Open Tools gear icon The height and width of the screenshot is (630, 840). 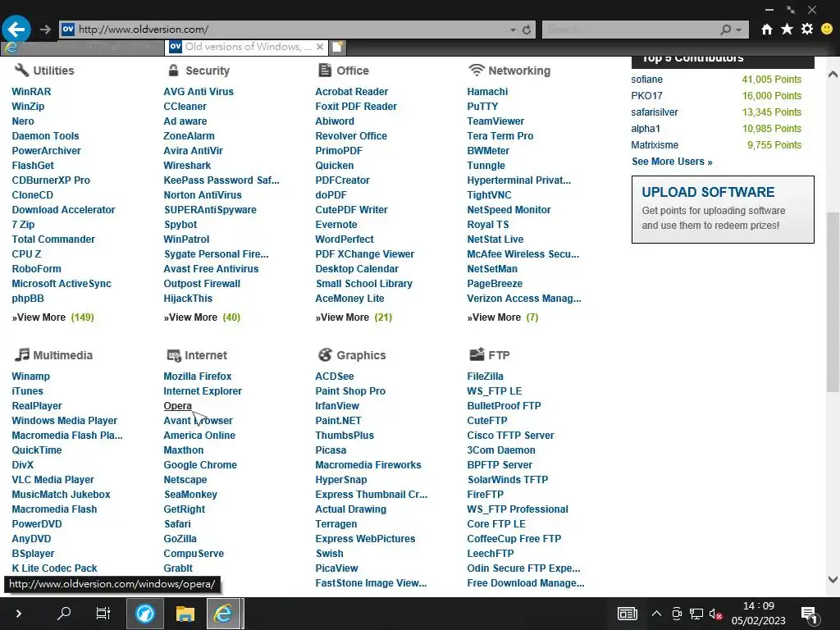pyautogui.click(x=807, y=29)
